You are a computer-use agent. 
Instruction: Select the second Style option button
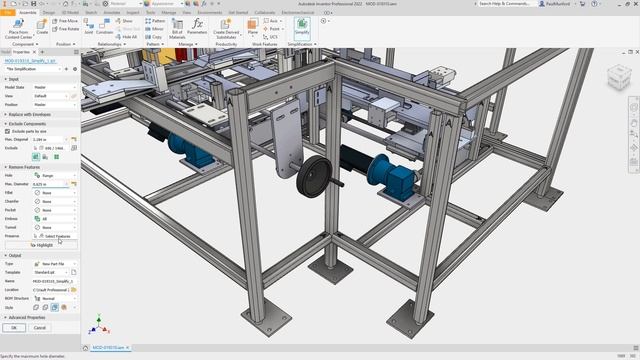(x=45, y=307)
